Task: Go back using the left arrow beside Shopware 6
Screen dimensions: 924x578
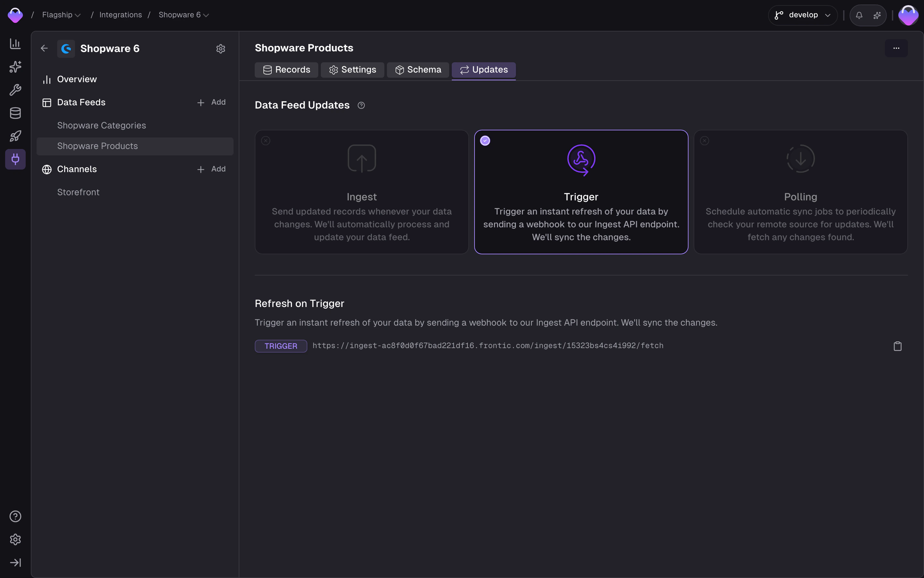Action: 44,48
